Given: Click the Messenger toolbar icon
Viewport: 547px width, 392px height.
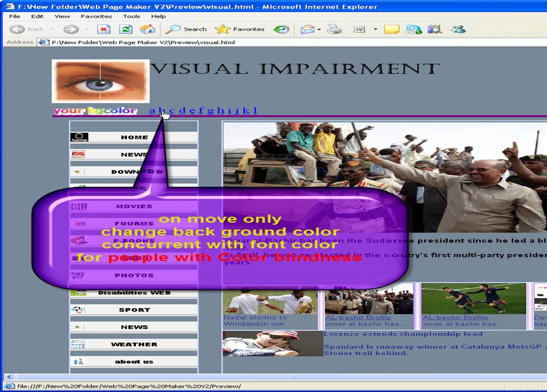Looking at the screenshot, I should (458, 29).
